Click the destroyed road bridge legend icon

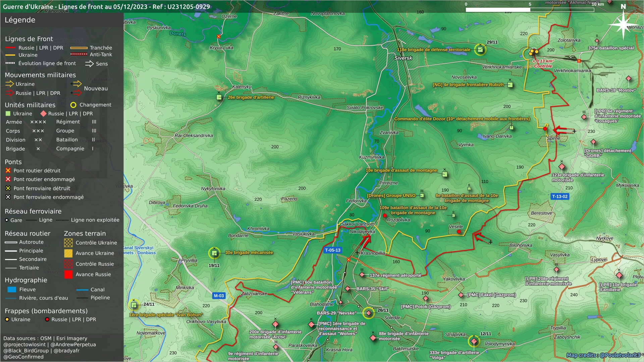(x=8, y=171)
